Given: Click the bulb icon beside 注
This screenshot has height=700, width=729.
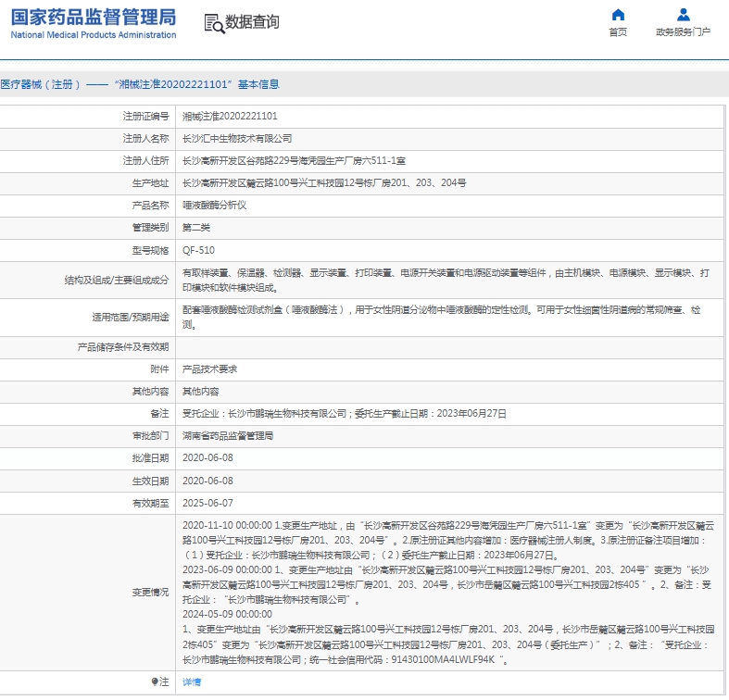Looking at the screenshot, I should [x=155, y=681].
